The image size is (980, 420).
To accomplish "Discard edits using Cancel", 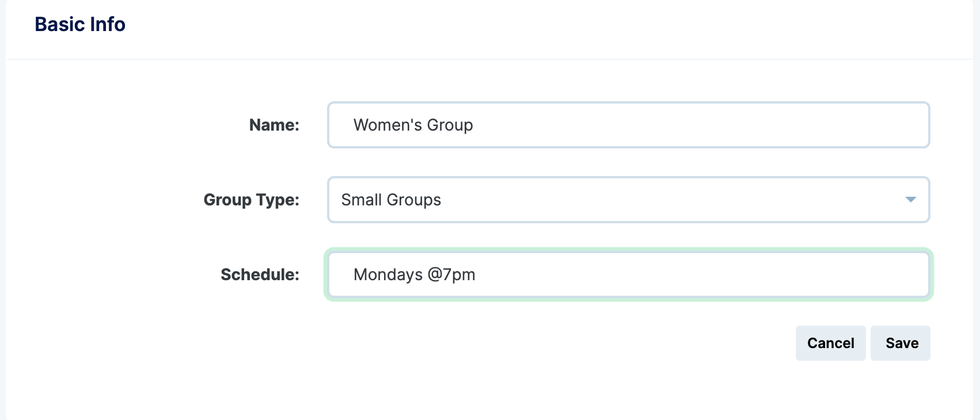I will pyautogui.click(x=830, y=343).
